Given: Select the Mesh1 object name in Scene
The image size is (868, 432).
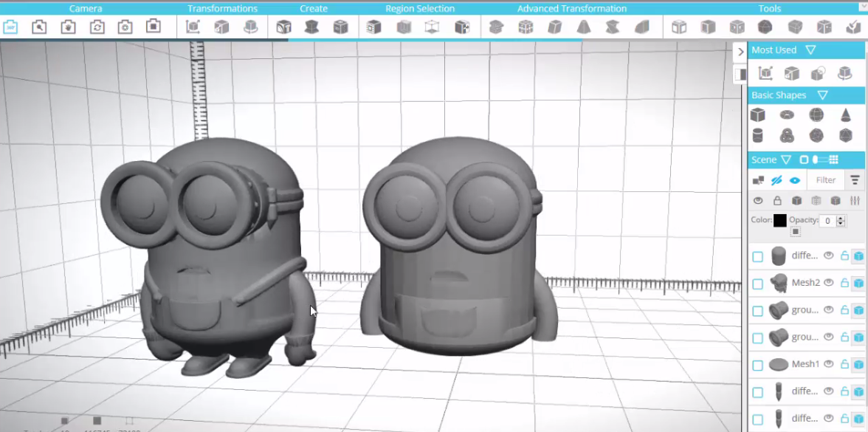Looking at the screenshot, I should pyautogui.click(x=805, y=364).
